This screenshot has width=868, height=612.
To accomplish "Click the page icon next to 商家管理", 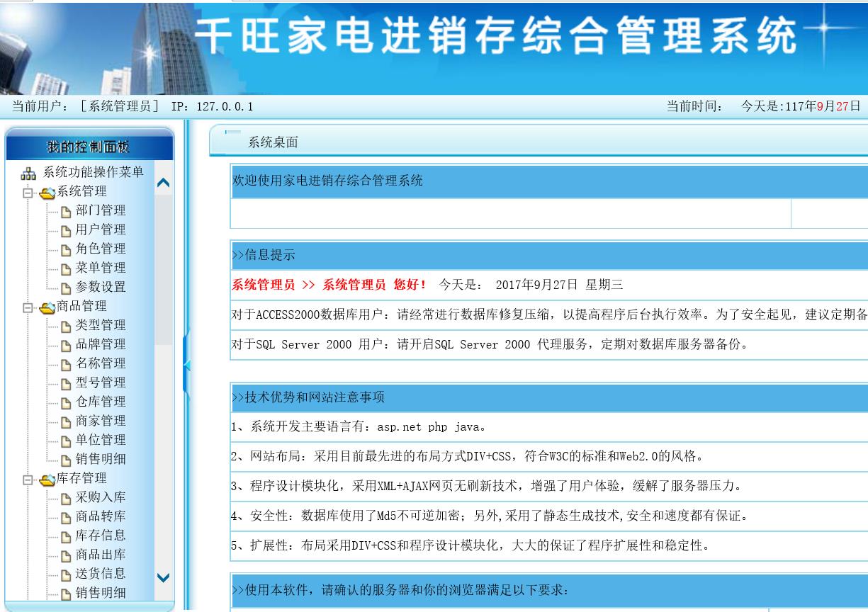I will click(66, 421).
